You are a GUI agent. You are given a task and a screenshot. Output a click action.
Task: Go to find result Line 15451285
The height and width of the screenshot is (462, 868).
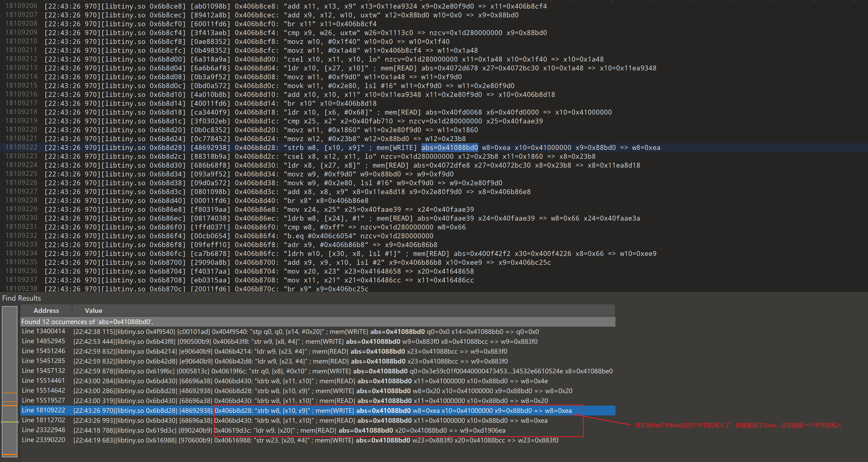(318, 361)
